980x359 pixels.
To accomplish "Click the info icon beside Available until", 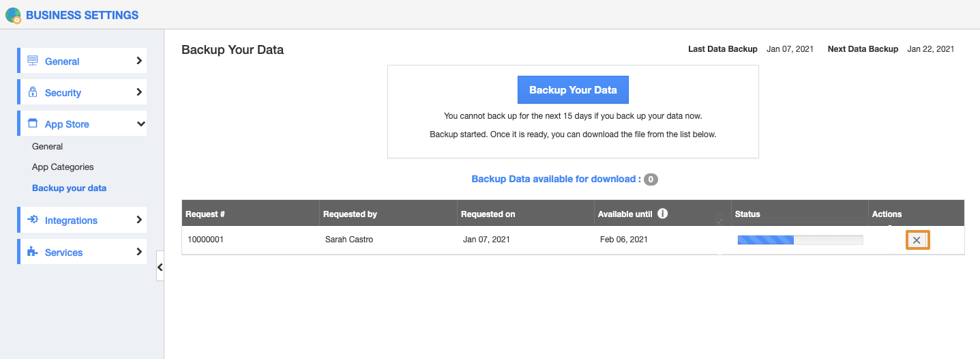I will [x=662, y=214].
